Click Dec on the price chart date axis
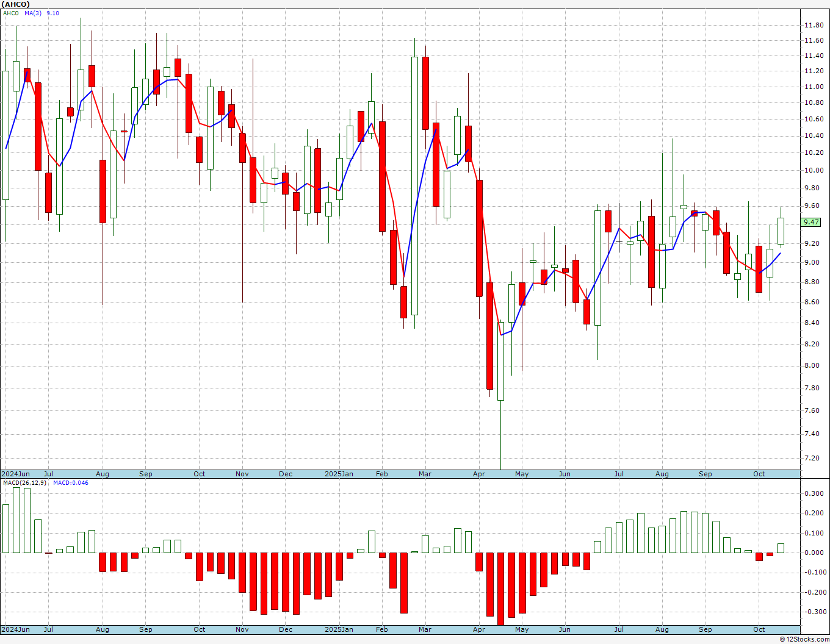The height and width of the screenshot is (644, 830). 286,474
